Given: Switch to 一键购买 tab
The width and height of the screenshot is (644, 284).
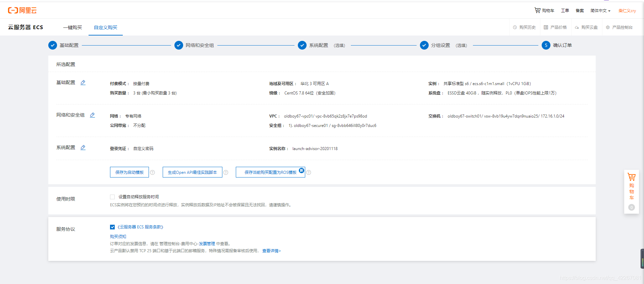Looking at the screenshot, I should coord(72,27).
